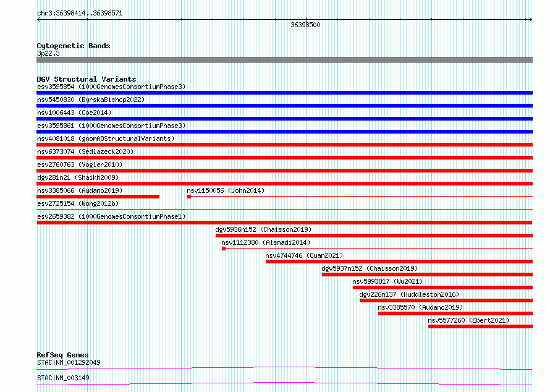The height and width of the screenshot is (392, 550).
Task: Click the red bar under dgv5936n152
Action: (x=374, y=236)
